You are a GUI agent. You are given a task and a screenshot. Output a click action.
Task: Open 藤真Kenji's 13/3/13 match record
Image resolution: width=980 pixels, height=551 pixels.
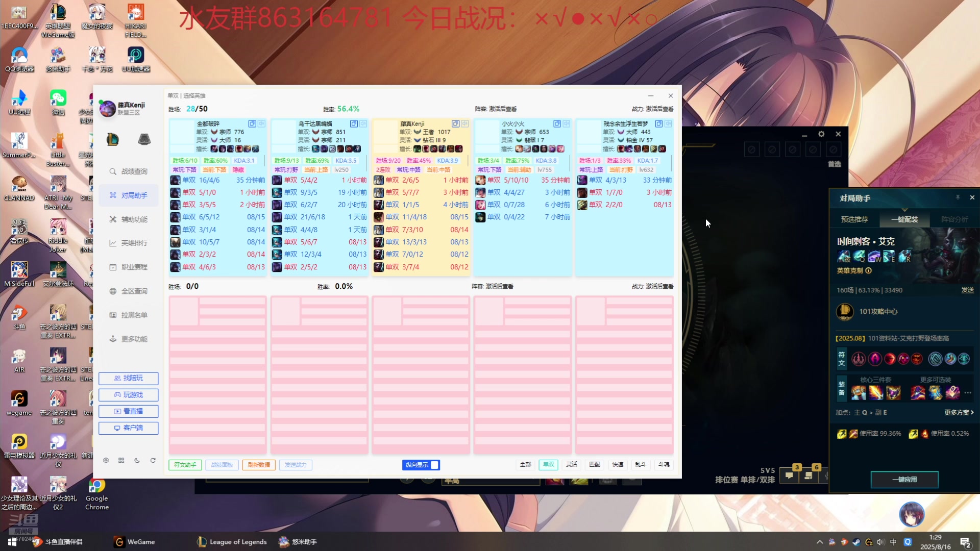click(x=421, y=242)
